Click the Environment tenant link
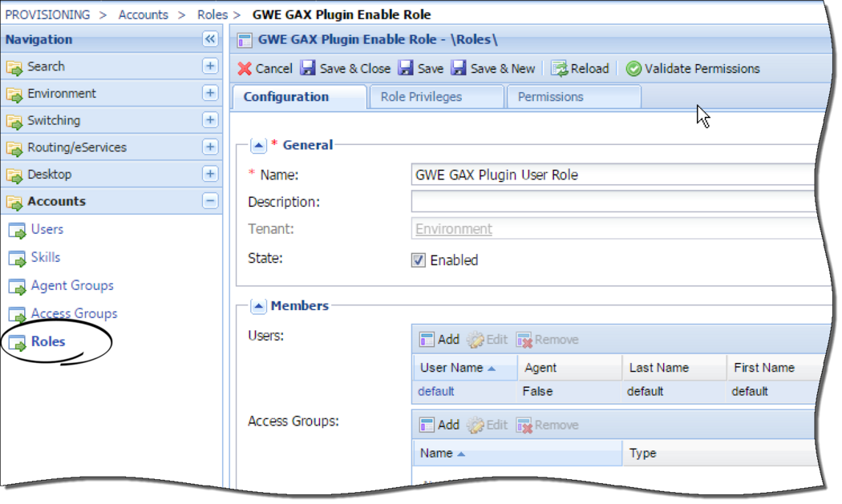Screen dimensions: 842x504 (454, 229)
